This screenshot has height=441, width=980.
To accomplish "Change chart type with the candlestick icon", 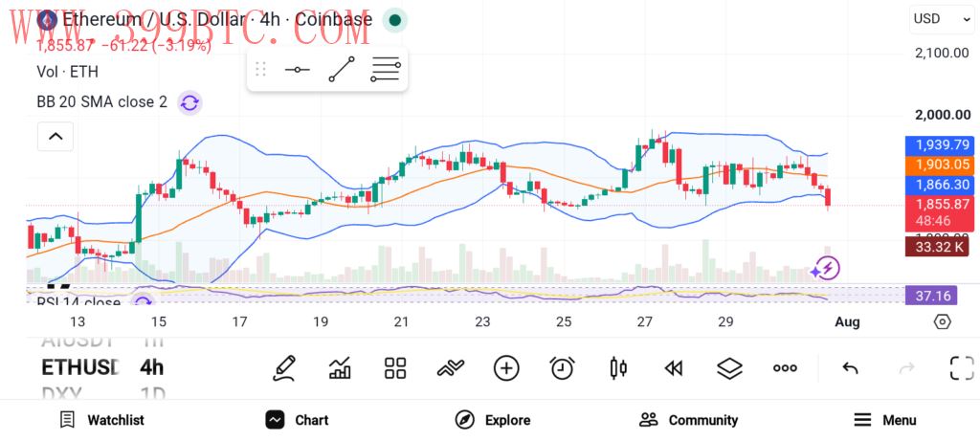I will (618, 368).
